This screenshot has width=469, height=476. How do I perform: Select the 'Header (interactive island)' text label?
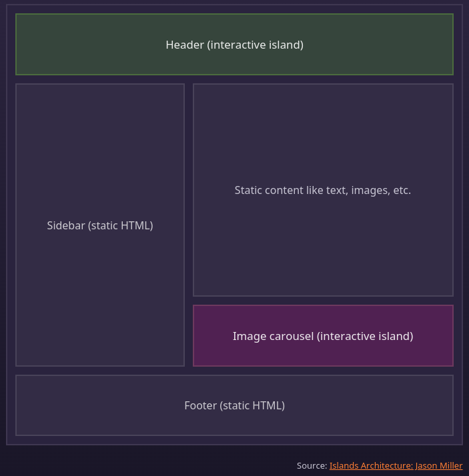235,45
